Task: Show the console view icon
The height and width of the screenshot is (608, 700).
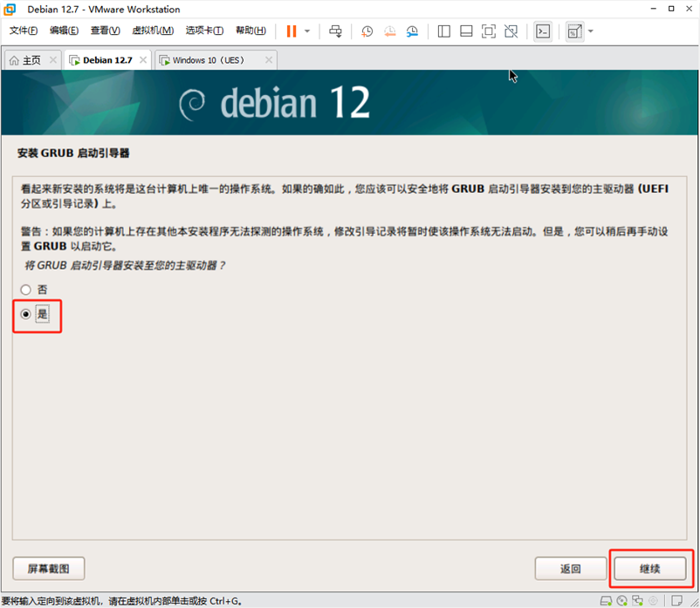Action: (543, 31)
